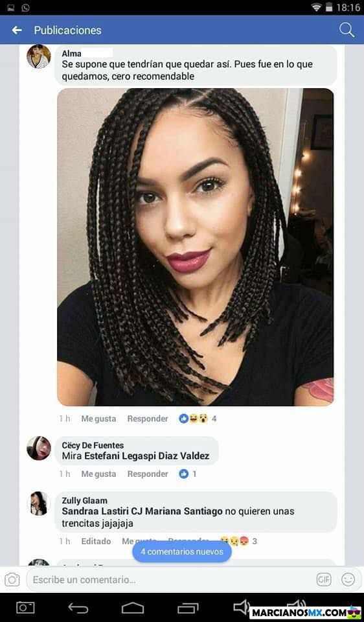Open search with the magnifier icon

click(x=347, y=30)
